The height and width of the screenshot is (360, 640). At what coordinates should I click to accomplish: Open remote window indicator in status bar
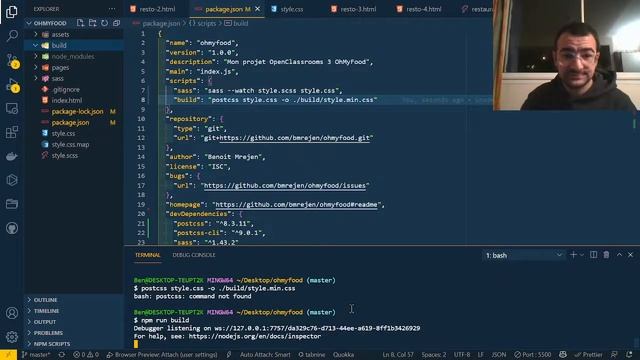8,355
